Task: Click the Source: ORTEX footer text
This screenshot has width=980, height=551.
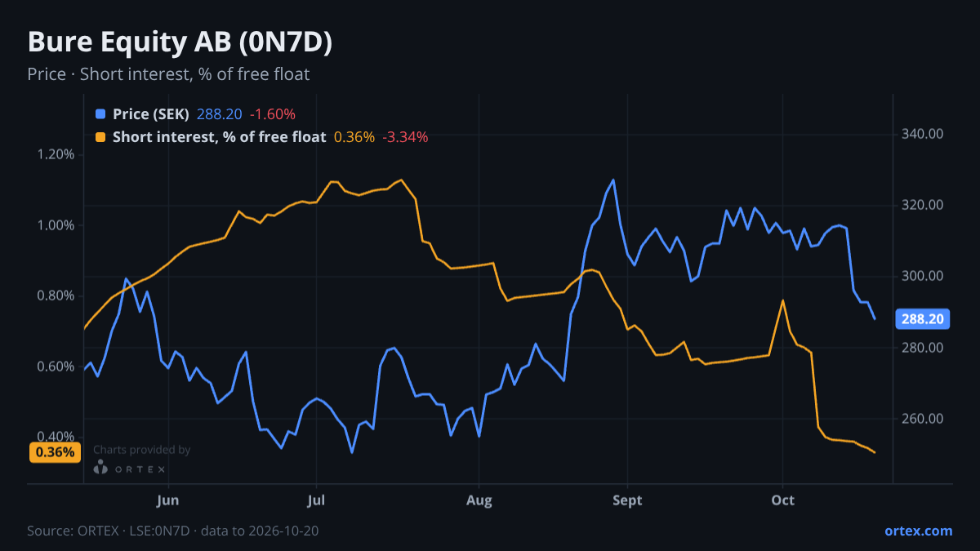Action: (172, 531)
